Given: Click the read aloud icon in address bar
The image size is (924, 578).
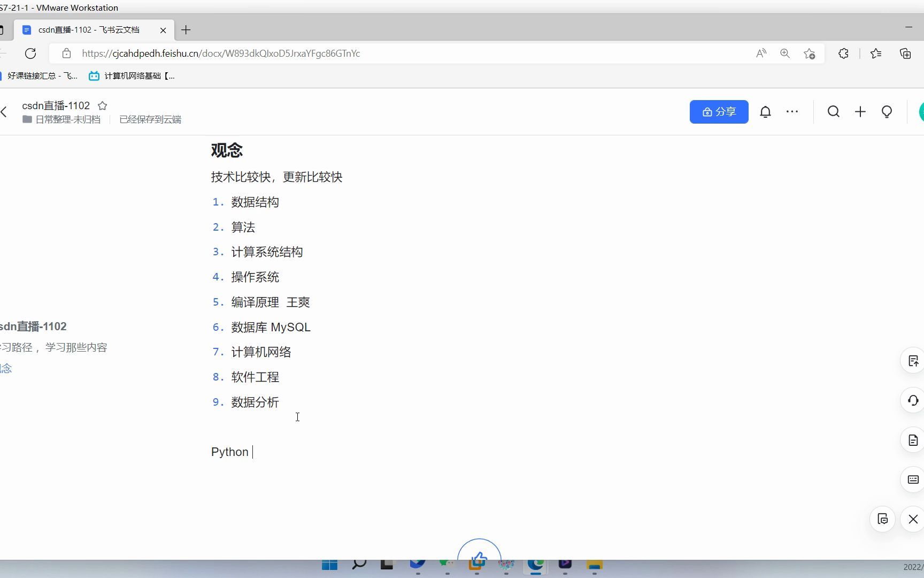Looking at the screenshot, I should [x=761, y=54].
